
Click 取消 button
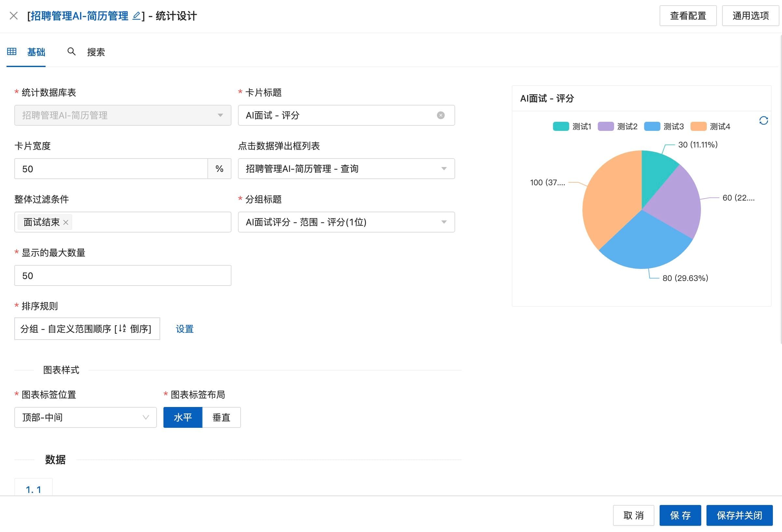[633, 515]
